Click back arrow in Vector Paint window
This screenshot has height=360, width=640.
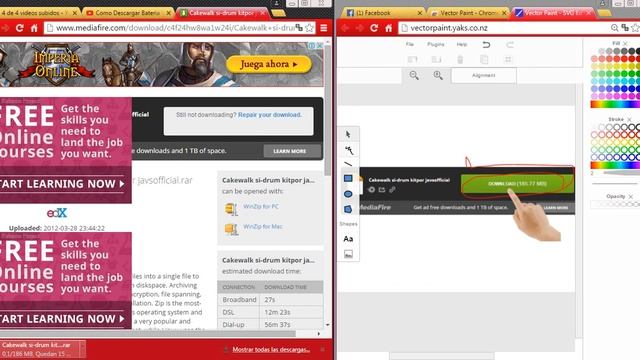coord(345,28)
